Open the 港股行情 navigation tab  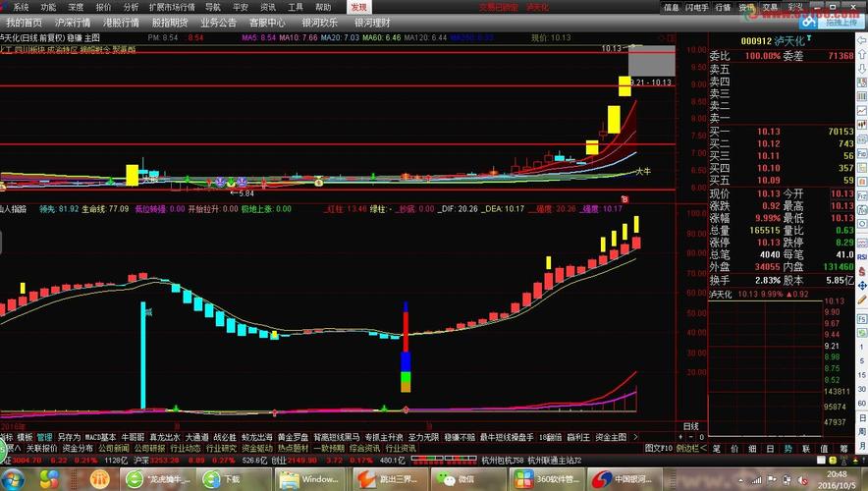pyautogui.click(x=121, y=23)
